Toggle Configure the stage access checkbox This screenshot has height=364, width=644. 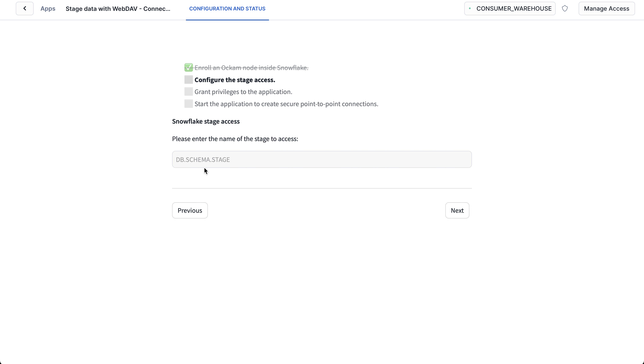(x=188, y=80)
